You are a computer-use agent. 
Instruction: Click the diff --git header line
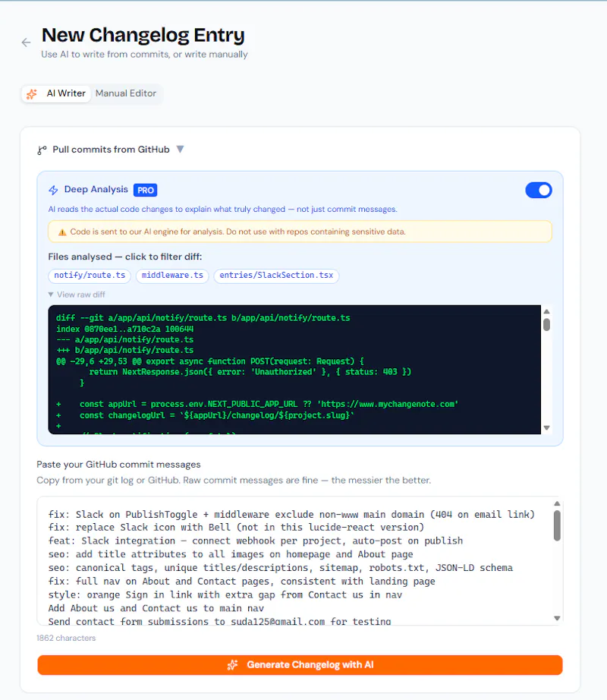click(x=203, y=318)
